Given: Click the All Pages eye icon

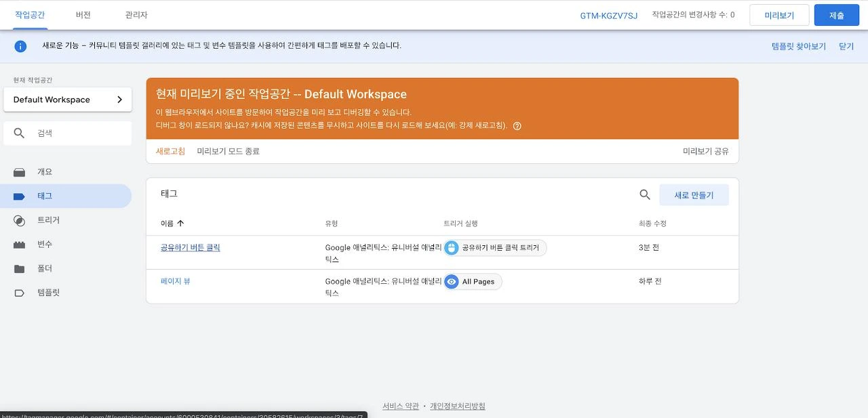Looking at the screenshot, I should [x=452, y=282].
